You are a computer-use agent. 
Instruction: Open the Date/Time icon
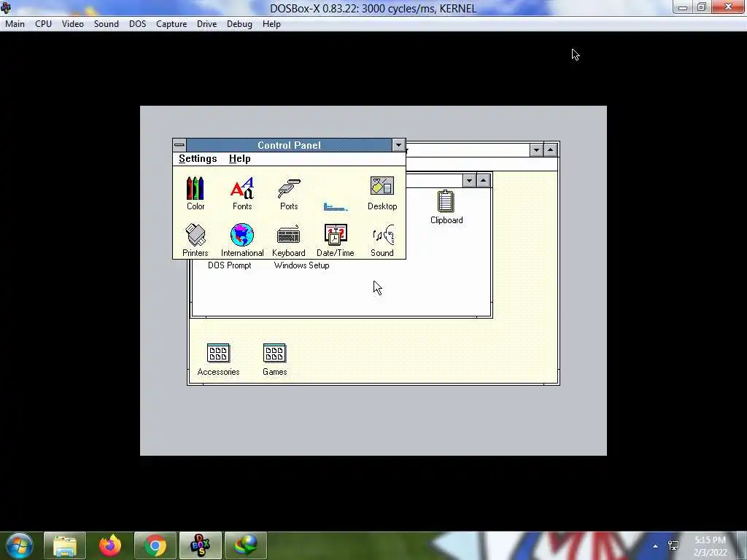(336, 239)
